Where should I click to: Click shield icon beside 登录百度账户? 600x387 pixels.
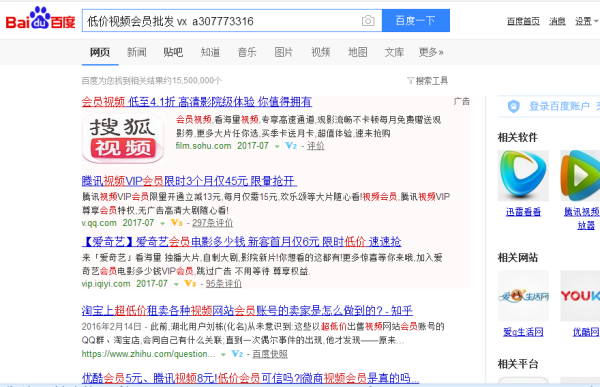coord(514,106)
